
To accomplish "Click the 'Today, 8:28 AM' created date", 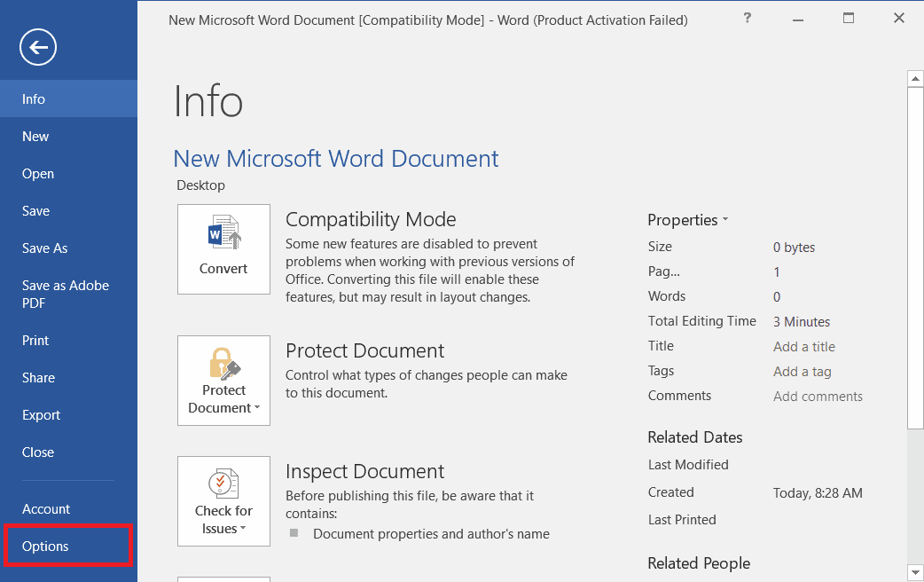I will click(x=818, y=493).
